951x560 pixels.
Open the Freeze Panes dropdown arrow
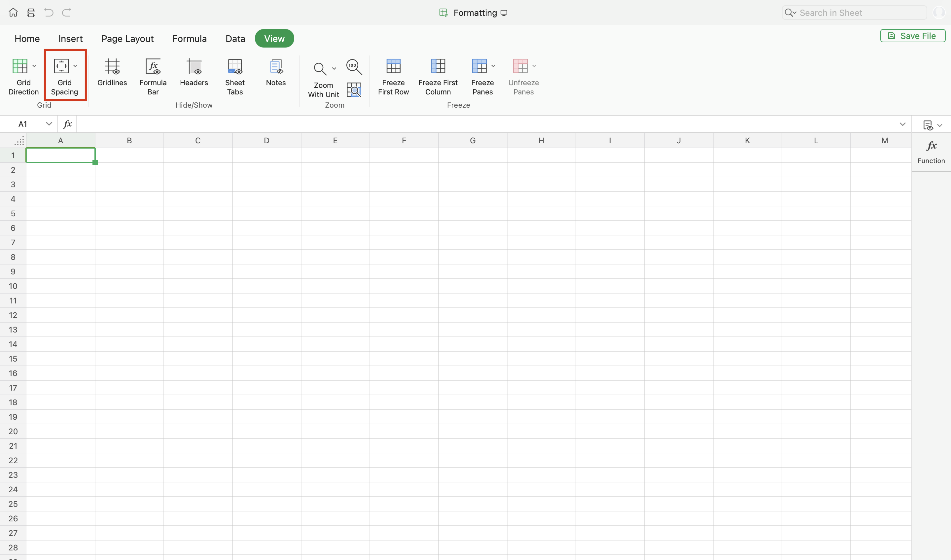493,66
